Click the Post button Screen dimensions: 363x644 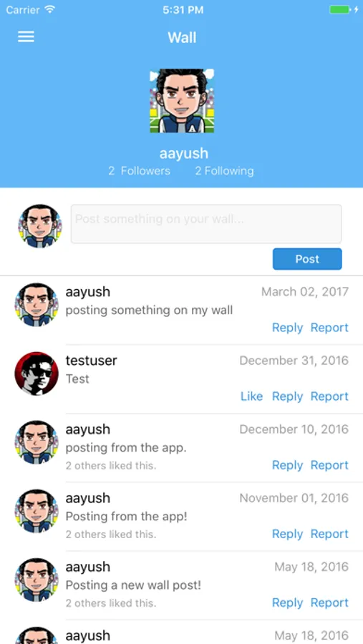point(307,259)
